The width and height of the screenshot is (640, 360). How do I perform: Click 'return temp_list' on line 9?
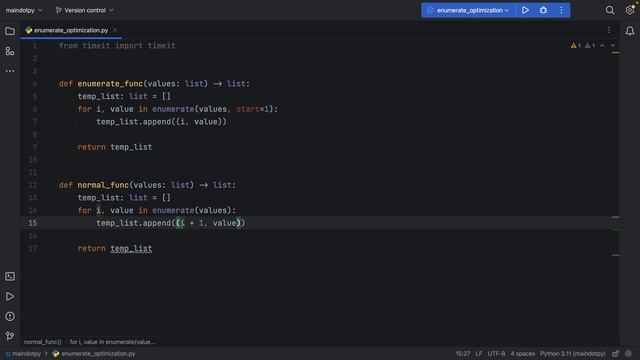[115, 147]
